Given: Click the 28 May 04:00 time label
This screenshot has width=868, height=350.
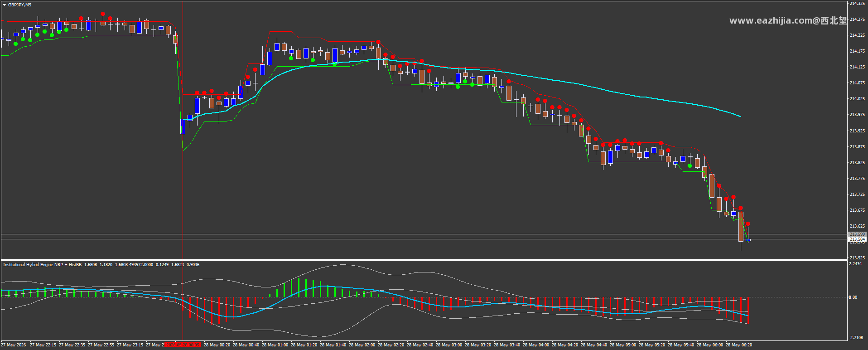Looking at the screenshot, I should [536, 345].
